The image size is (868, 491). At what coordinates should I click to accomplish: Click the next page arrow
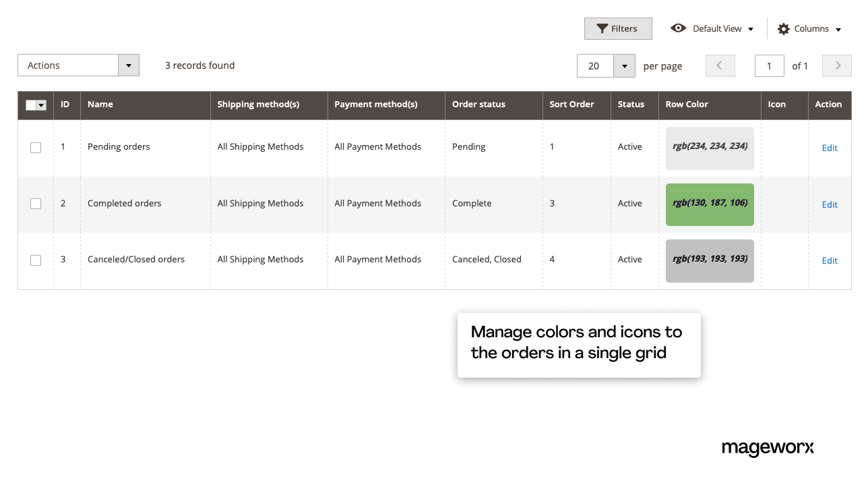pos(836,65)
